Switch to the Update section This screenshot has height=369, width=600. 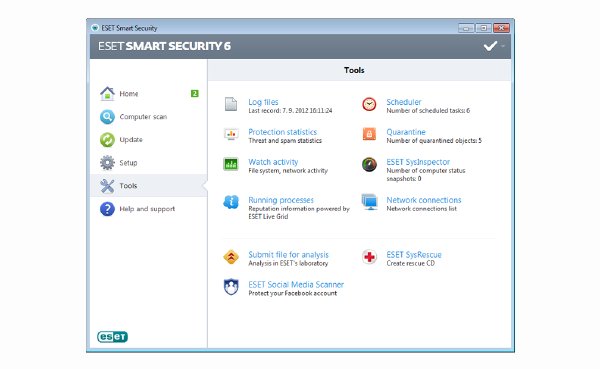click(131, 140)
